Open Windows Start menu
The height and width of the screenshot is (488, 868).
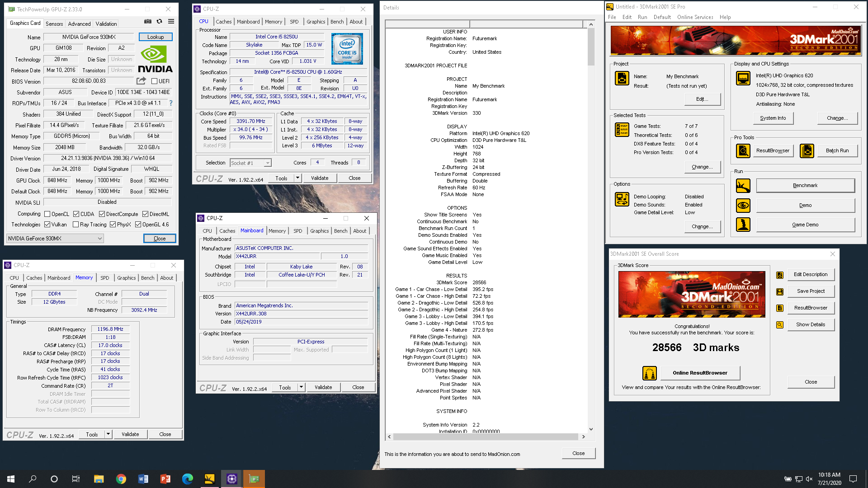tap(11, 479)
